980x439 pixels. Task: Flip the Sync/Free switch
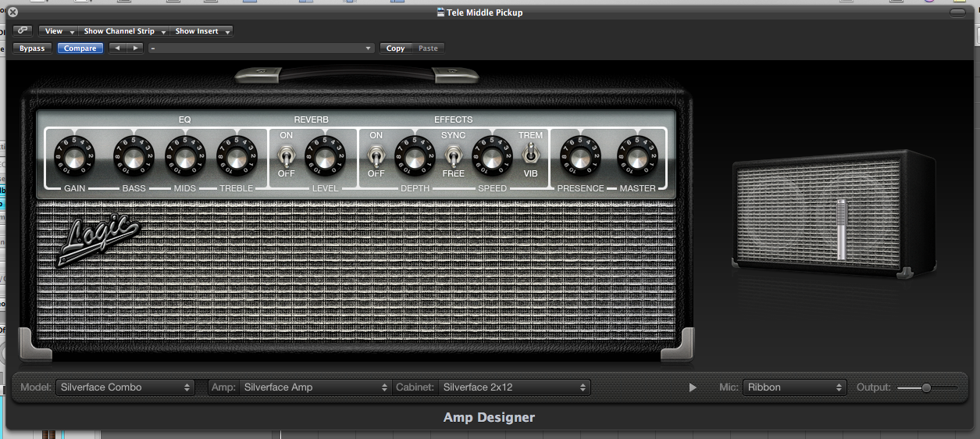tap(453, 155)
